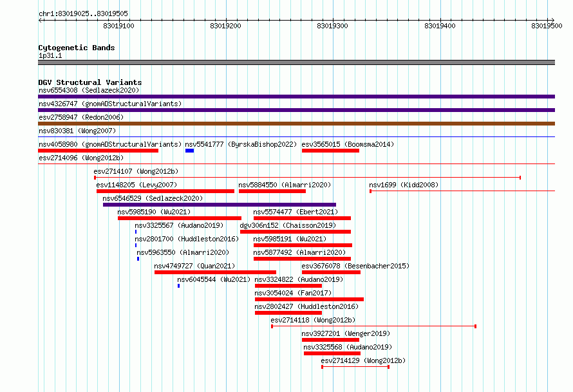Image resolution: width=573 pixels, height=392 pixels.
Task: Click the 83019300 ruler coordinate label
Action: point(333,26)
